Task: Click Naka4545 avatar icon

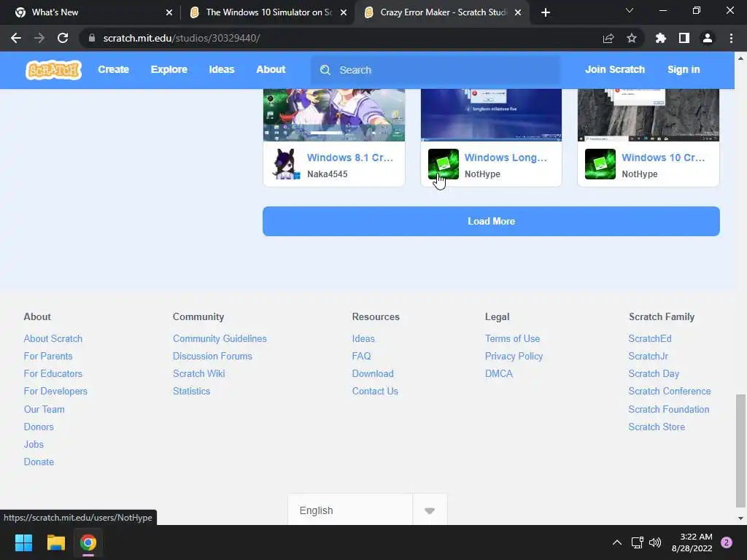Action: click(x=286, y=164)
